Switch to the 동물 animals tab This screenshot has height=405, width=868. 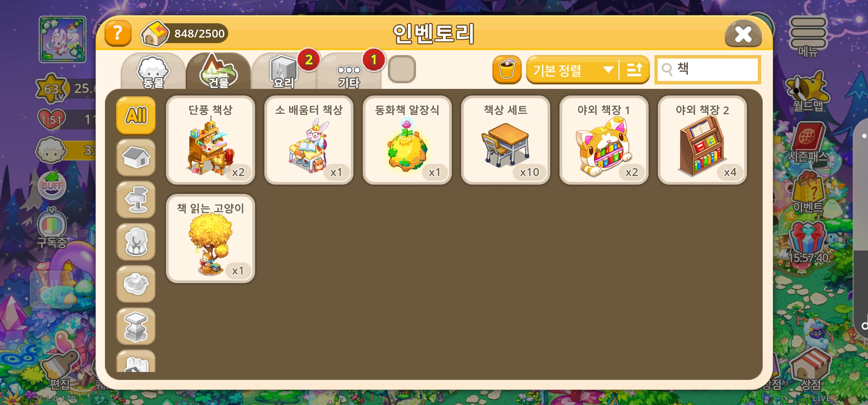tap(153, 71)
